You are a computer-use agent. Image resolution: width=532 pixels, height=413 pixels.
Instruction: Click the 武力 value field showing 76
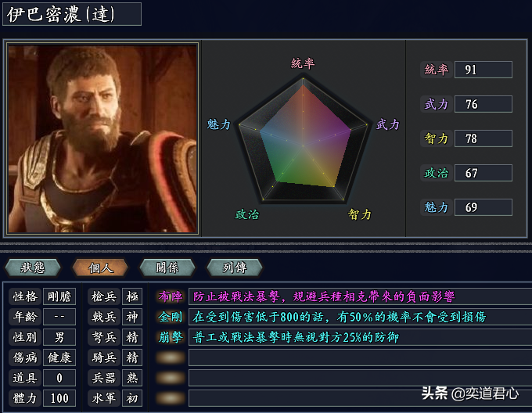pyautogui.click(x=483, y=104)
